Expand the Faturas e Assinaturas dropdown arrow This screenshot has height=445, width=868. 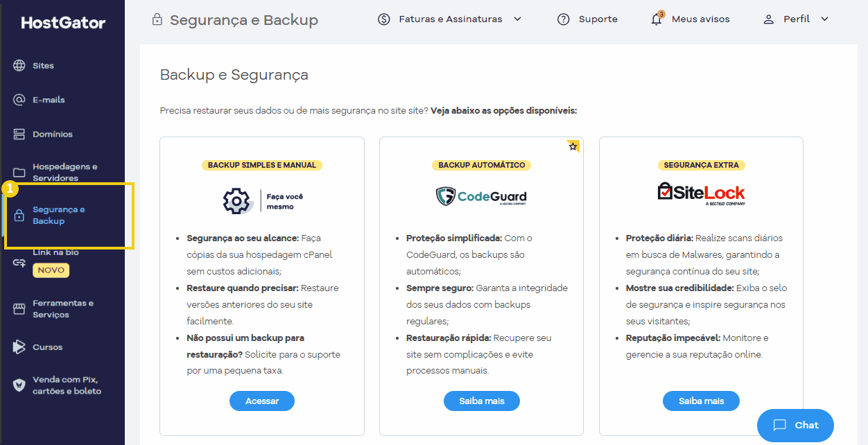(x=517, y=19)
